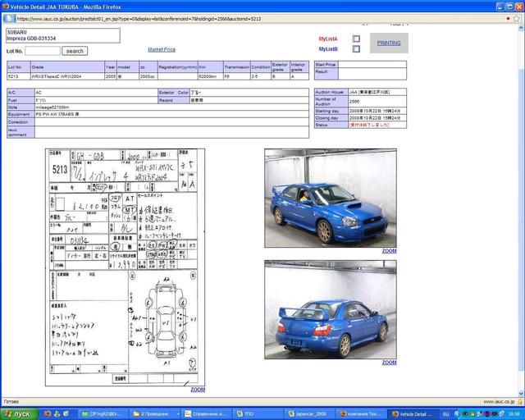This screenshot has height=420, width=525.
Task: Click the vertical scrollbar down arrow
Action: 522,393
